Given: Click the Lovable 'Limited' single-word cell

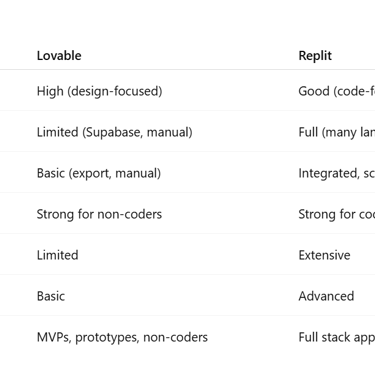Looking at the screenshot, I should tap(57, 255).
